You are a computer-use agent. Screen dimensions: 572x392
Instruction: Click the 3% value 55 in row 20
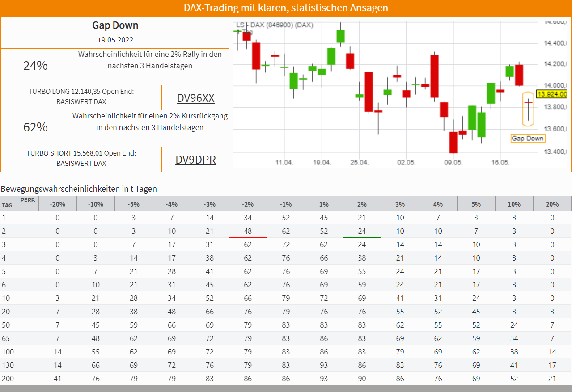click(400, 312)
